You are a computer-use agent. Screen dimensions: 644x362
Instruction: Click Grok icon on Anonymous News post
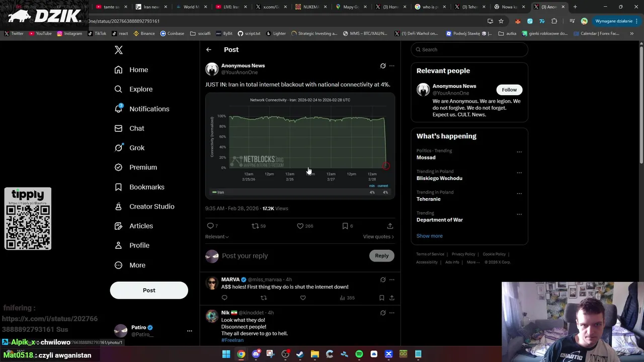tap(383, 66)
